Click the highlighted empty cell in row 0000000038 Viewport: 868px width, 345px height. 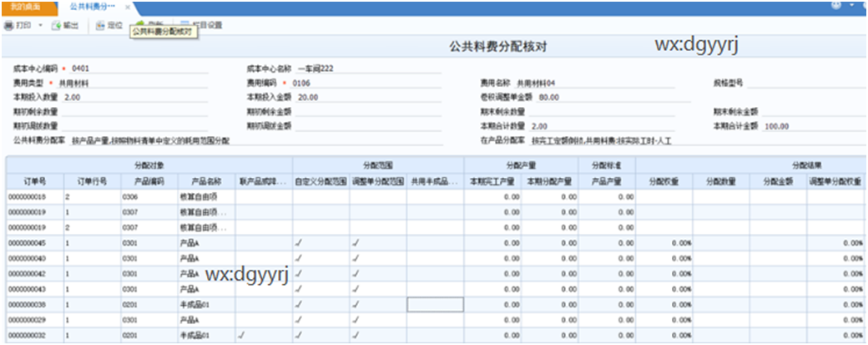(x=435, y=305)
